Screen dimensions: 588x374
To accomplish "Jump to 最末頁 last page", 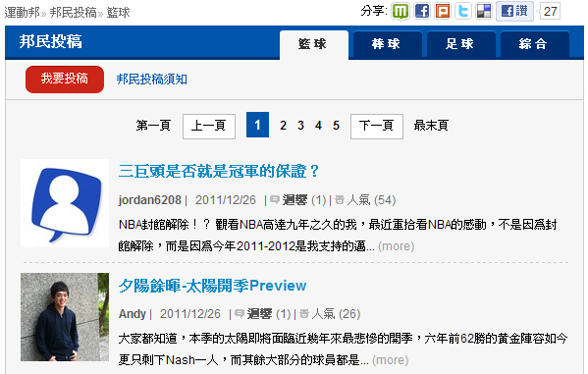I will 431,126.
